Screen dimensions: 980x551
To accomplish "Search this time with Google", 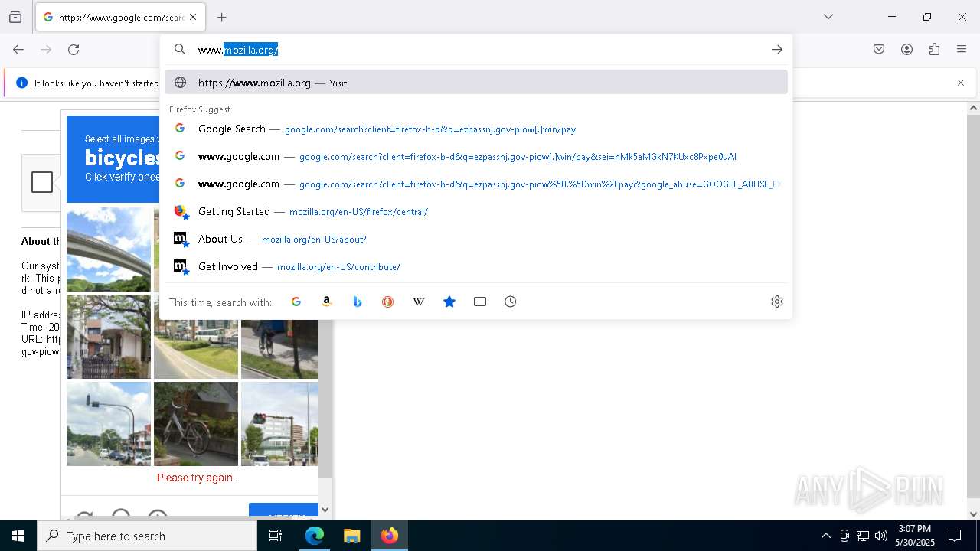I will click(296, 302).
